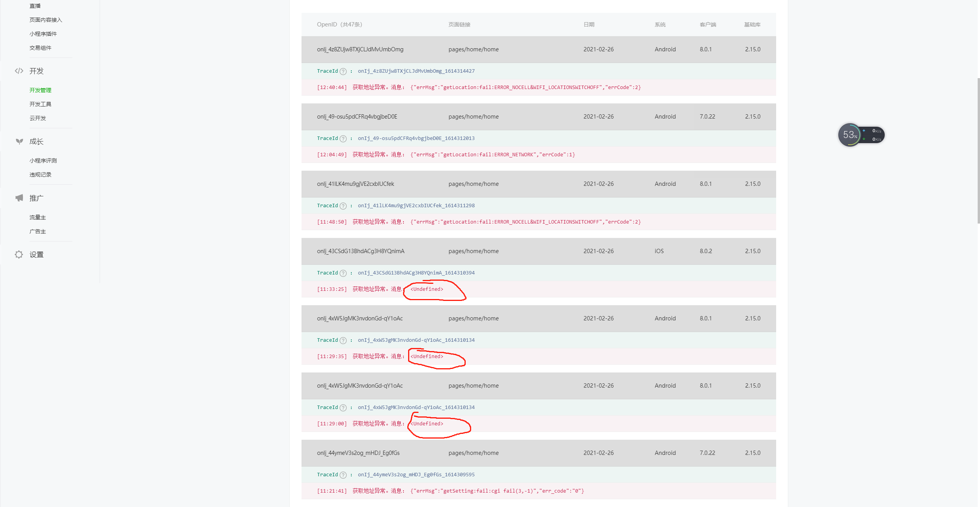Click TraceId help icon in last record
Image resolution: width=980 pixels, height=507 pixels.
coord(343,475)
